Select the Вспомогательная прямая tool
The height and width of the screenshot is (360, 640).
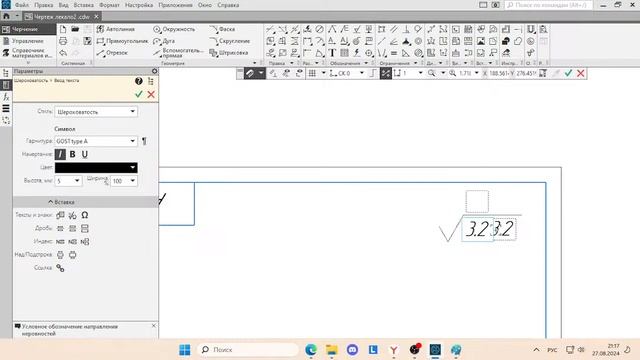[x=178, y=53]
